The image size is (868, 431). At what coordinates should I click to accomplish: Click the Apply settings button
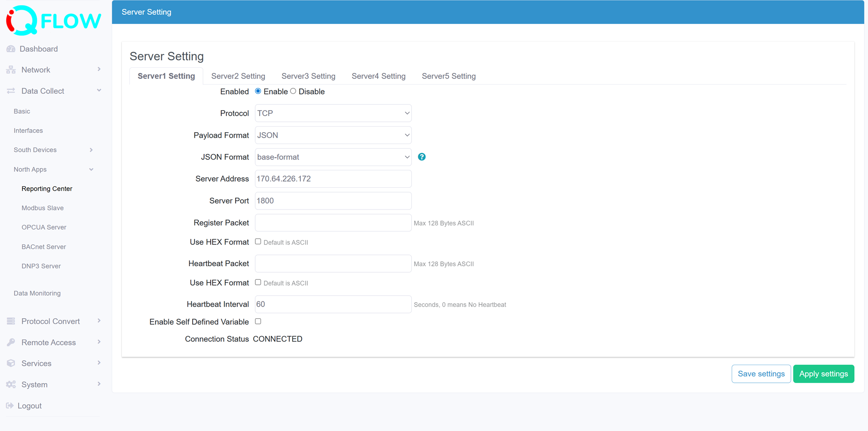[x=823, y=373]
